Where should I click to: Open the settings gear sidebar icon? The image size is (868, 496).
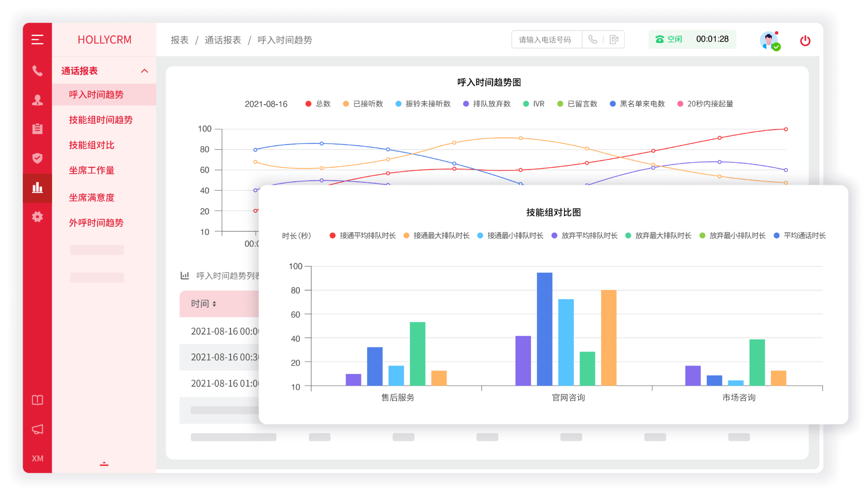pos(37,217)
